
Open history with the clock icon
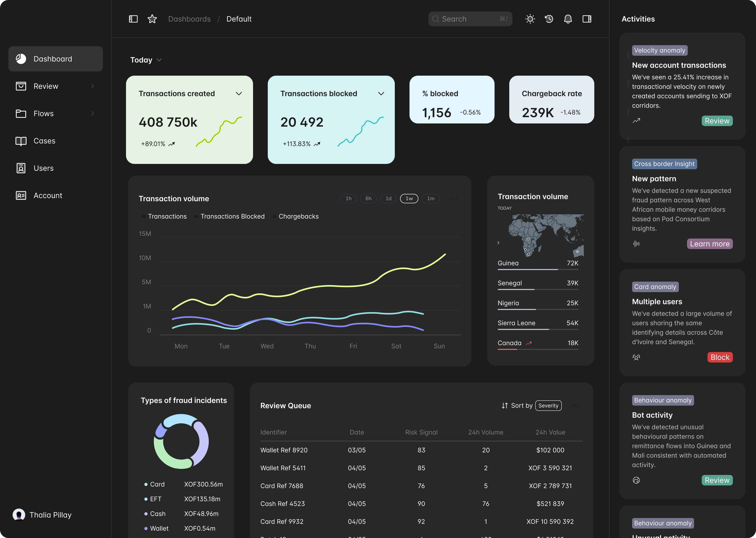549,19
